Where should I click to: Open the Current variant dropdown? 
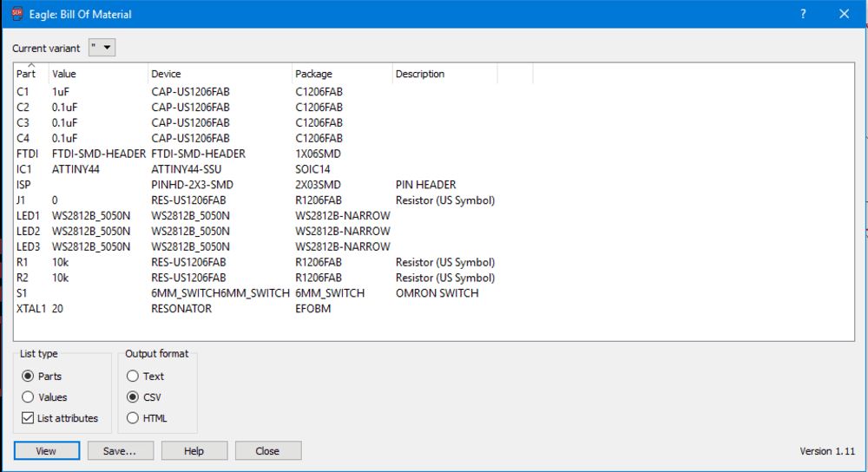pos(102,48)
